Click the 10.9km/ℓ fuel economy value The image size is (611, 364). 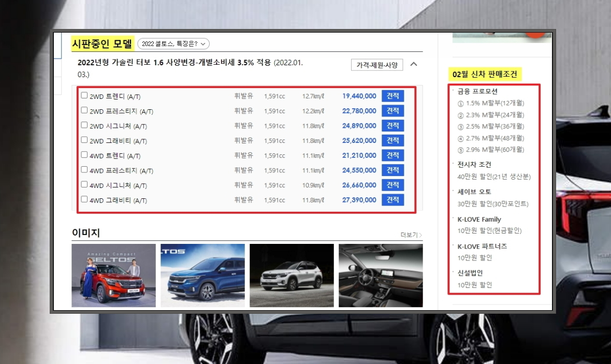[313, 185]
